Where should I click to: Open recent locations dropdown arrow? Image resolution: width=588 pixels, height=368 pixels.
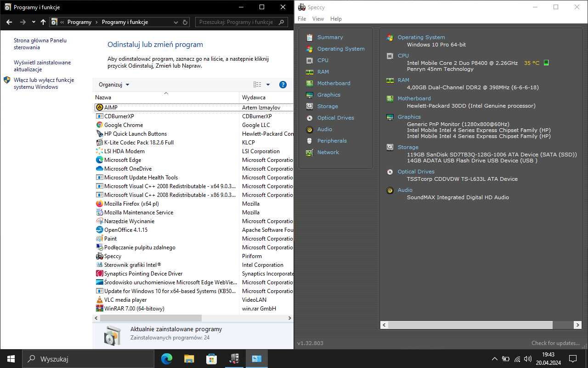(34, 22)
